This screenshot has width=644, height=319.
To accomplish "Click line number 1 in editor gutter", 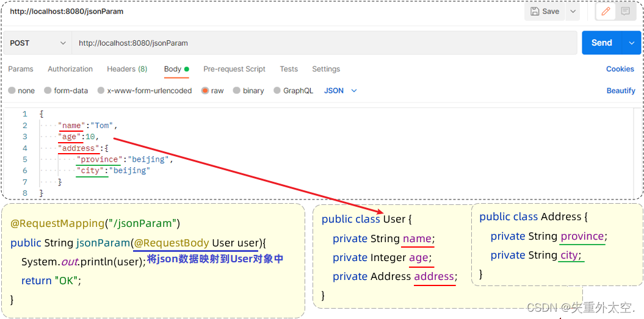I will pos(26,113).
